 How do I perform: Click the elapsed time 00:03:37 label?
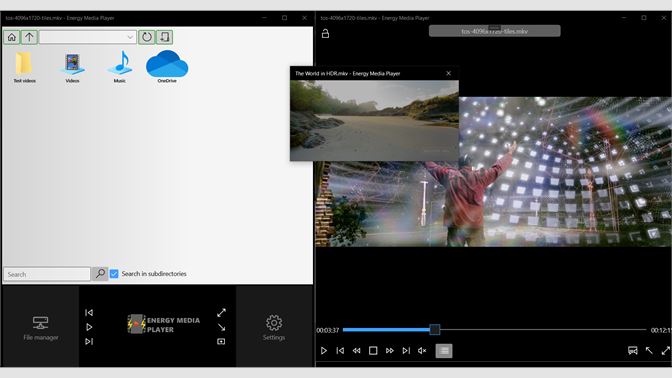click(x=328, y=330)
